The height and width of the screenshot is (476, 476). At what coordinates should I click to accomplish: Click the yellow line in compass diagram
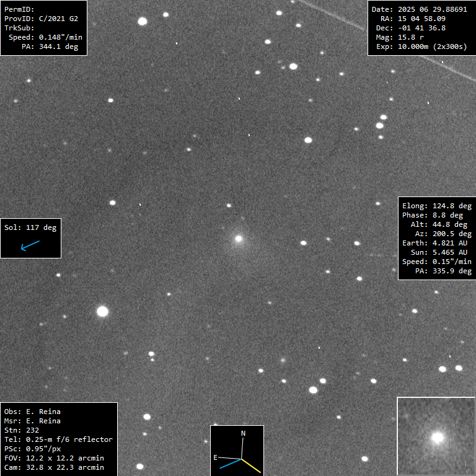pos(251,465)
